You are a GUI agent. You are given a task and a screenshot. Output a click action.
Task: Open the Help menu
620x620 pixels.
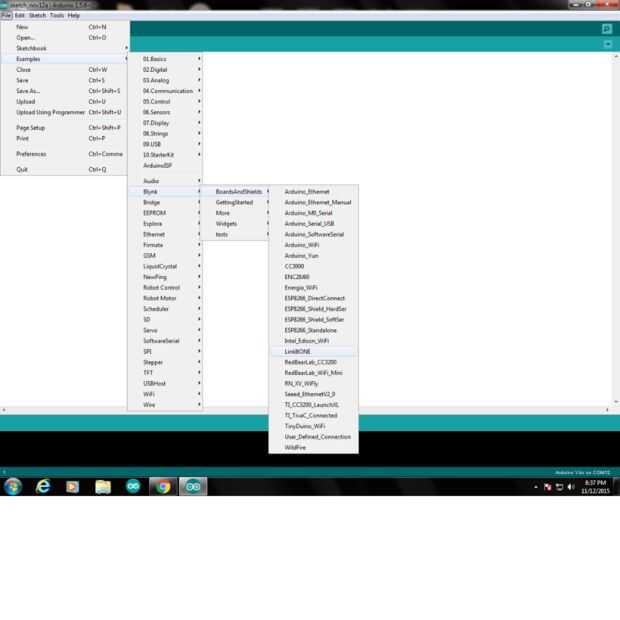click(74, 15)
